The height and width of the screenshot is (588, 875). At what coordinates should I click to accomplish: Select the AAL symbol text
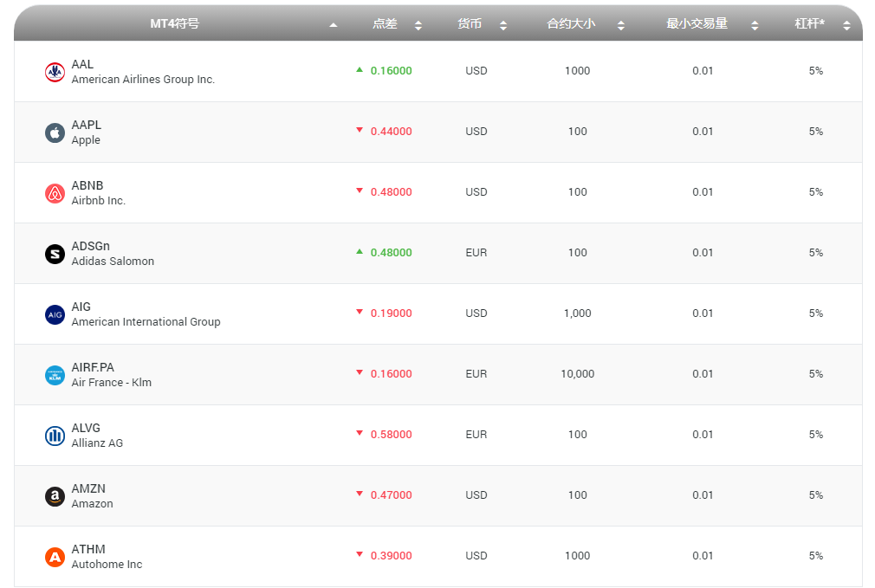click(82, 64)
